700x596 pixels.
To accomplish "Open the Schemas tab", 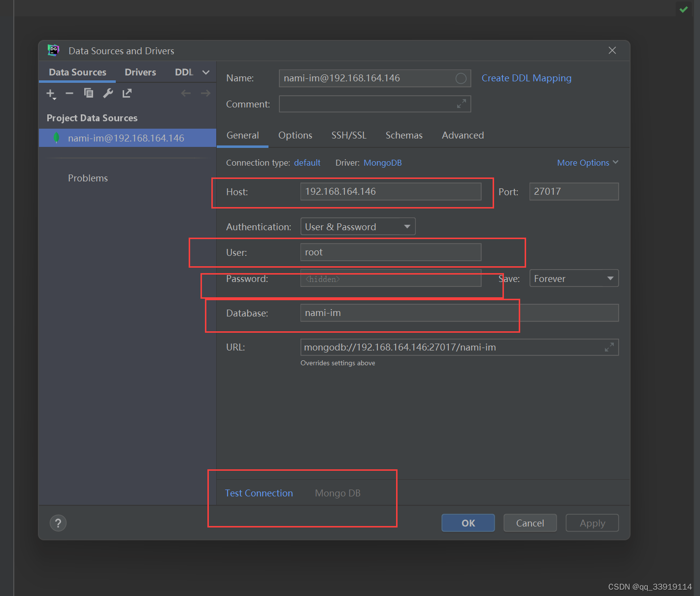I will click(x=404, y=135).
